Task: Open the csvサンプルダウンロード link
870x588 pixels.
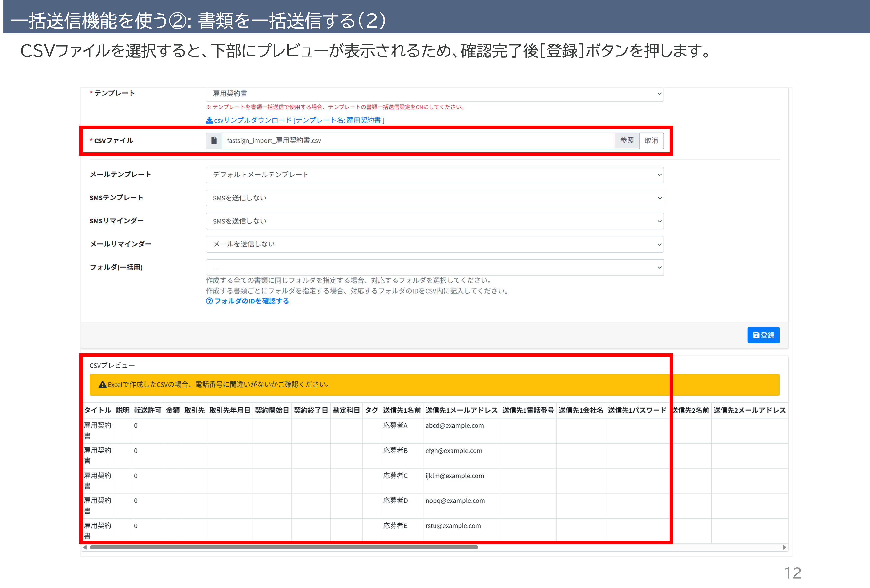Action: pyautogui.click(x=299, y=120)
